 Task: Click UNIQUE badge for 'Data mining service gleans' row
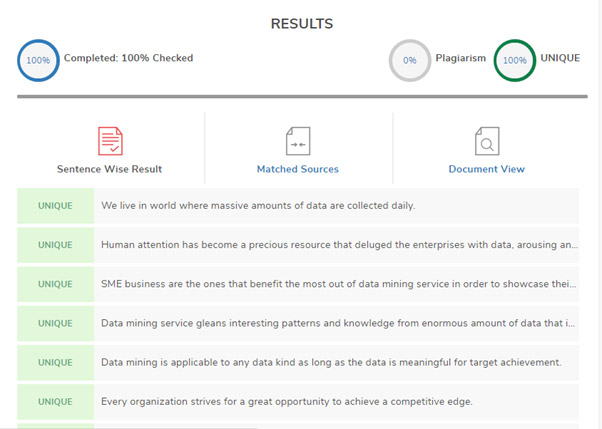coord(55,323)
